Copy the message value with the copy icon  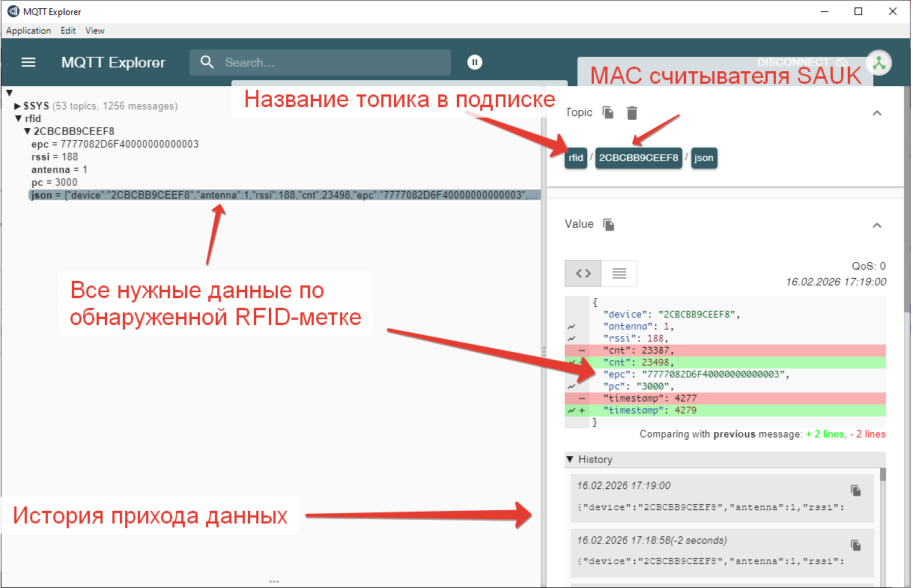click(x=608, y=224)
